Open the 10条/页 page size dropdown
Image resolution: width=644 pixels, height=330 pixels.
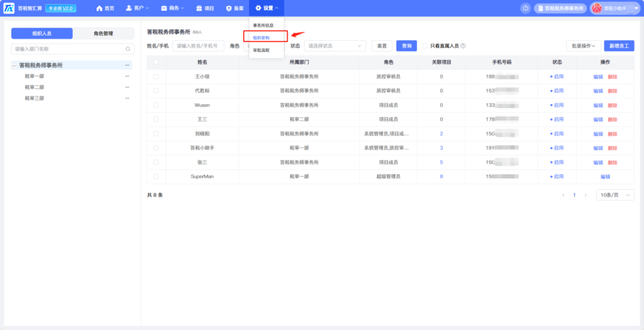click(x=615, y=195)
